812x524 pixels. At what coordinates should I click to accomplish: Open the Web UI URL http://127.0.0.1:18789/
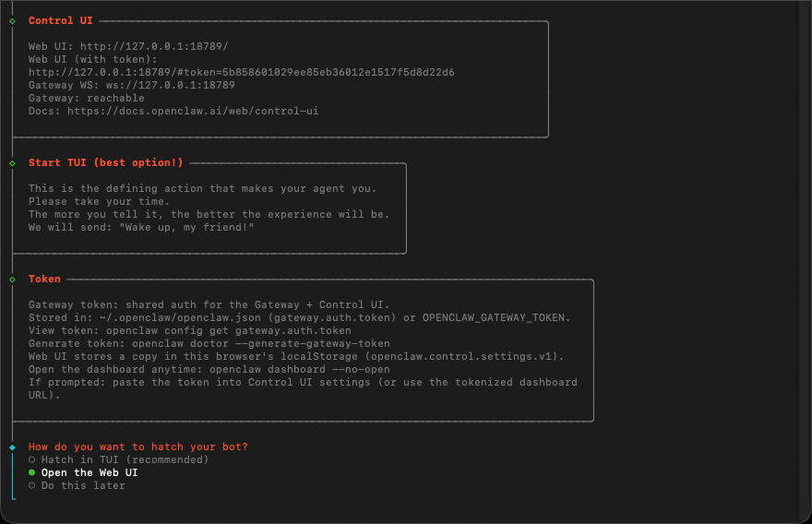pyautogui.click(x=154, y=46)
